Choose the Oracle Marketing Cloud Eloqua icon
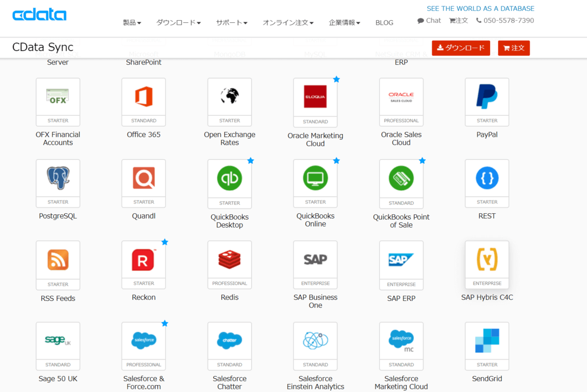The height and width of the screenshot is (392, 587). click(x=315, y=97)
